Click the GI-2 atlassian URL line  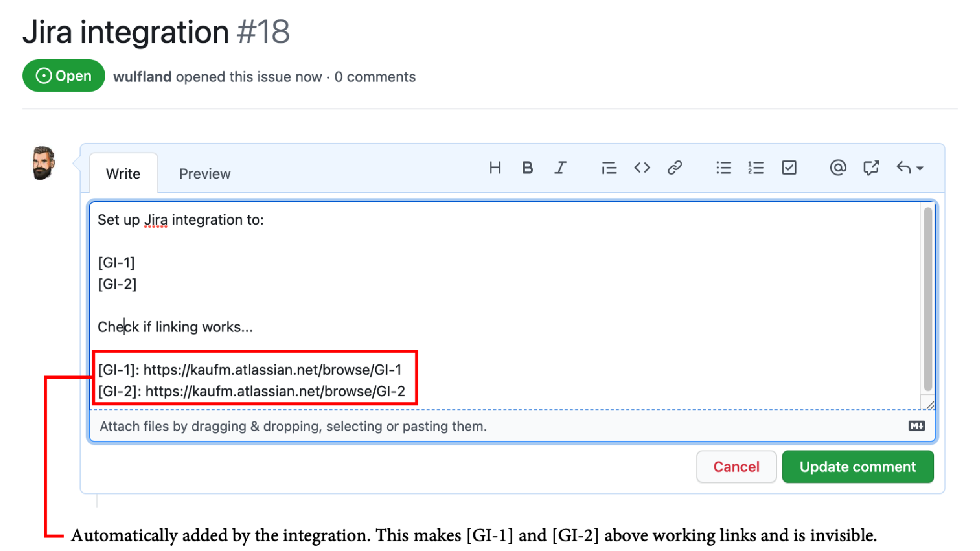pyautogui.click(x=252, y=391)
